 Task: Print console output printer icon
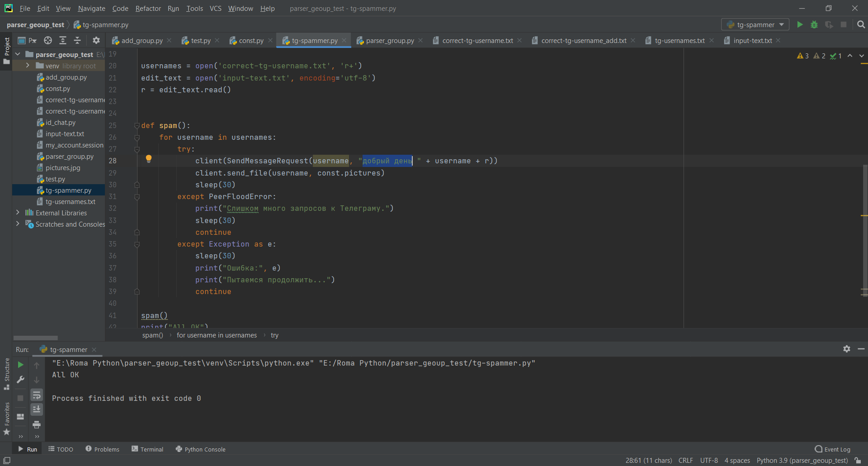click(x=37, y=424)
